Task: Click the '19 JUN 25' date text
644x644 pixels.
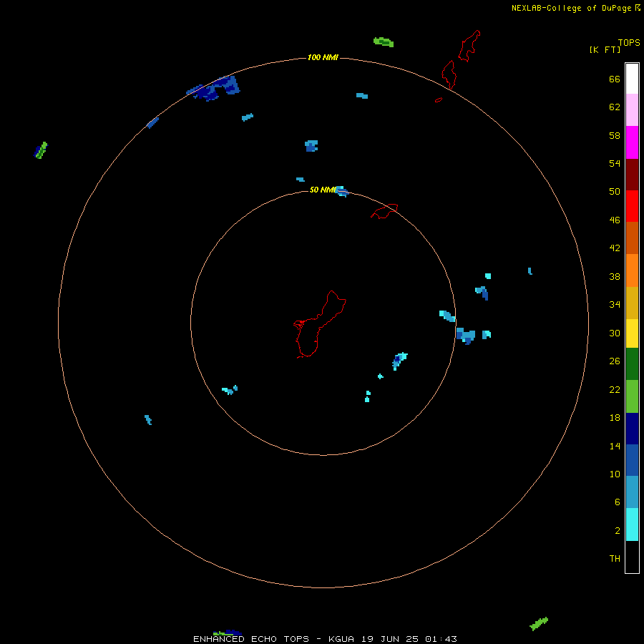Action: click(x=390, y=639)
